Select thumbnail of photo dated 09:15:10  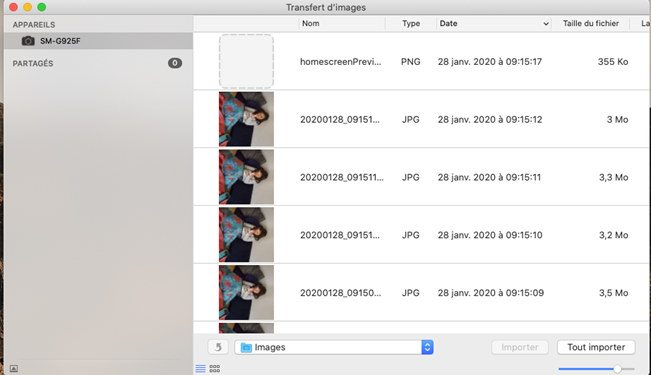pyautogui.click(x=246, y=235)
